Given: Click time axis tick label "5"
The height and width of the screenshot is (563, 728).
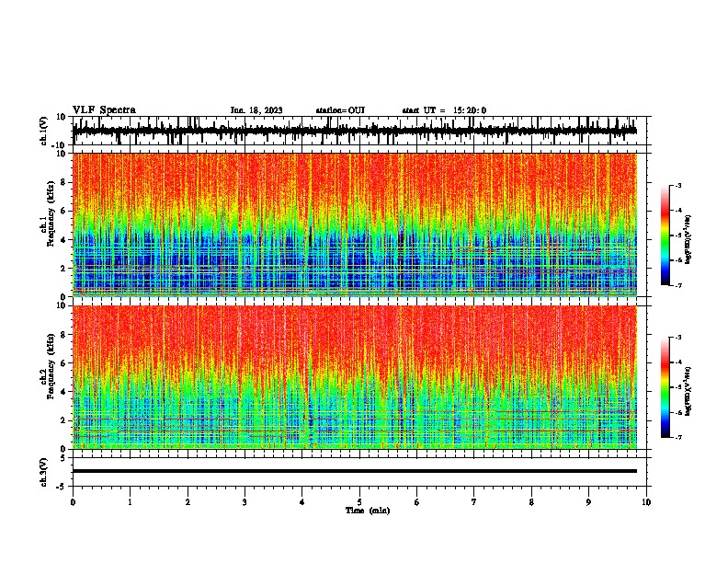Looking at the screenshot, I should (359, 502).
